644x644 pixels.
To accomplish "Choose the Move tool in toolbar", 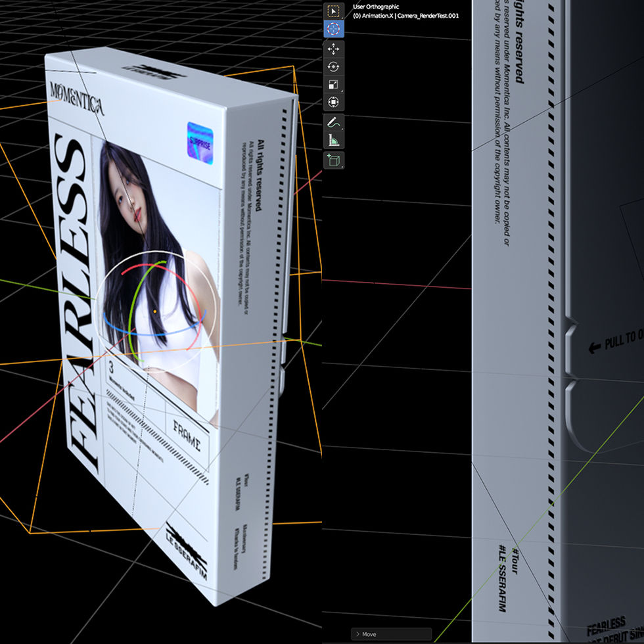I will pyautogui.click(x=334, y=49).
